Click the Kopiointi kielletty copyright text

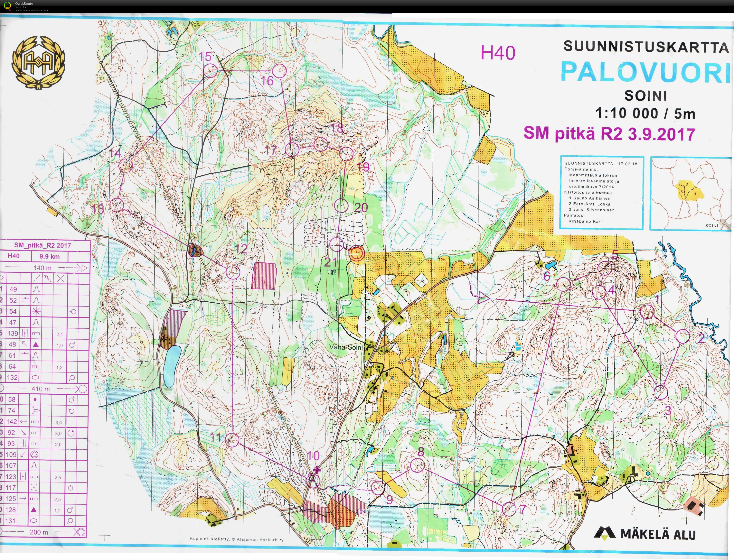[236, 540]
